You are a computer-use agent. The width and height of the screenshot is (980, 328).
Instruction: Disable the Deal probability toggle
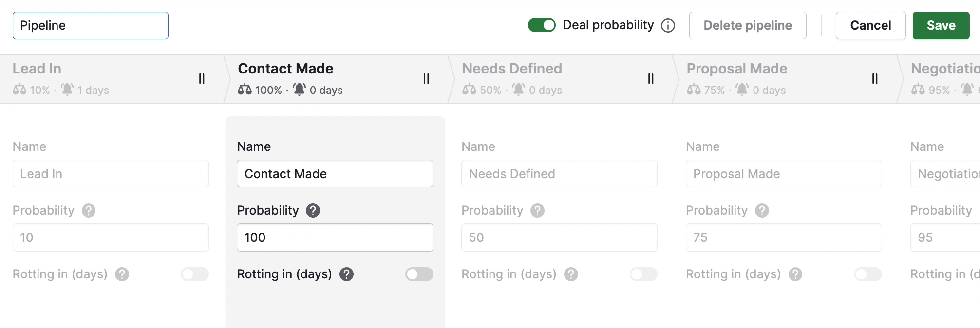click(x=542, y=25)
